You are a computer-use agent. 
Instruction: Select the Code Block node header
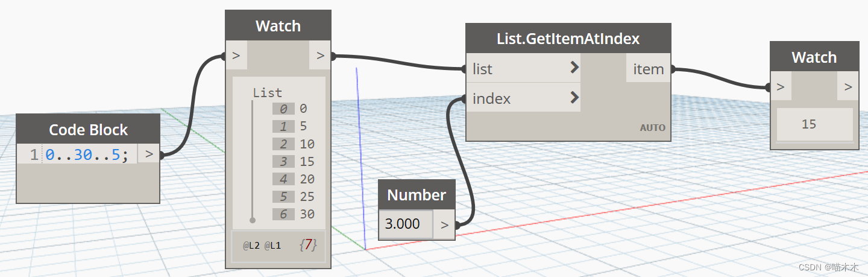[x=88, y=129]
